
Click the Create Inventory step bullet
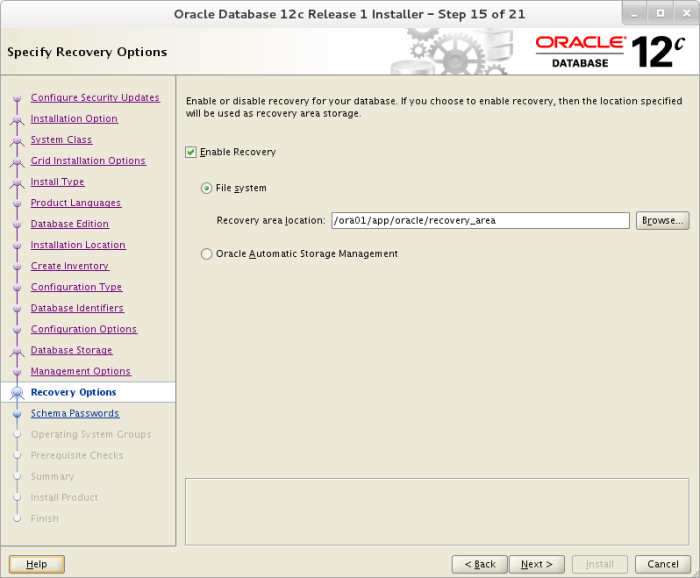pos(17,266)
